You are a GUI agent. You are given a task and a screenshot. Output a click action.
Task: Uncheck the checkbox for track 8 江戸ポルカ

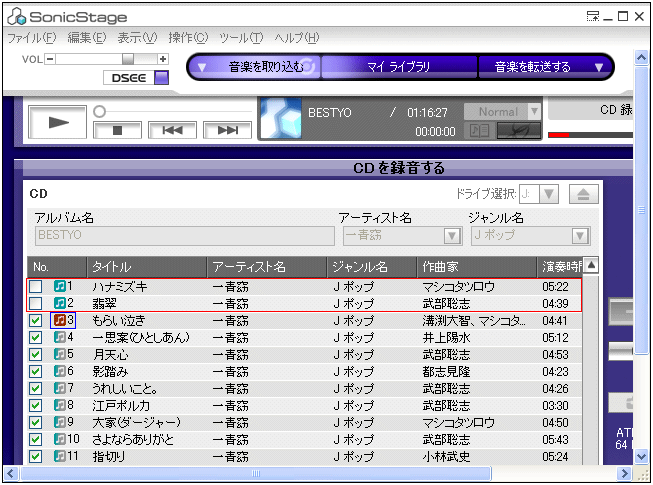click(36, 405)
